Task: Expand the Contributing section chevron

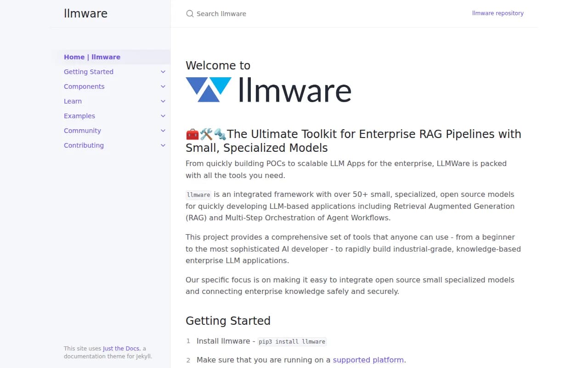Action: pyautogui.click(x=163, y=145)
